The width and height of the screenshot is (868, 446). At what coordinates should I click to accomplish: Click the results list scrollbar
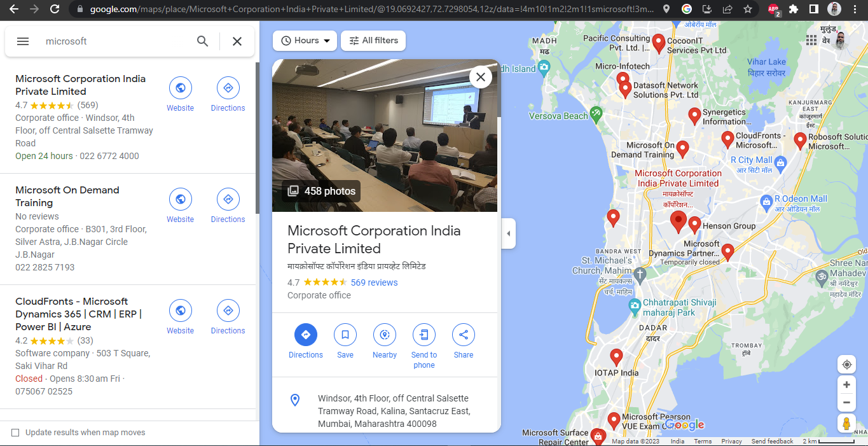257,138
